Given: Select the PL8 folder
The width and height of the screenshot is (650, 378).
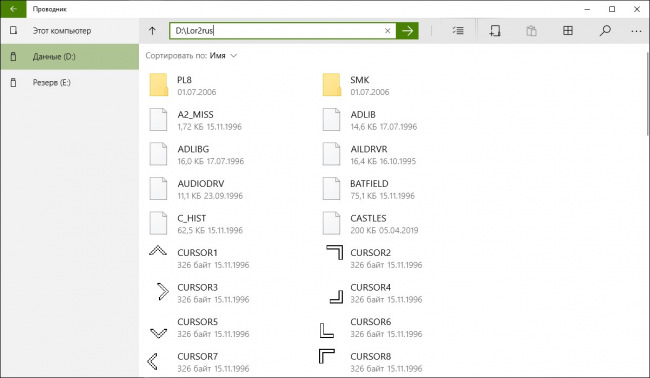Looking at the screenshot, I should pyautogui.click(x=228, y=85).
